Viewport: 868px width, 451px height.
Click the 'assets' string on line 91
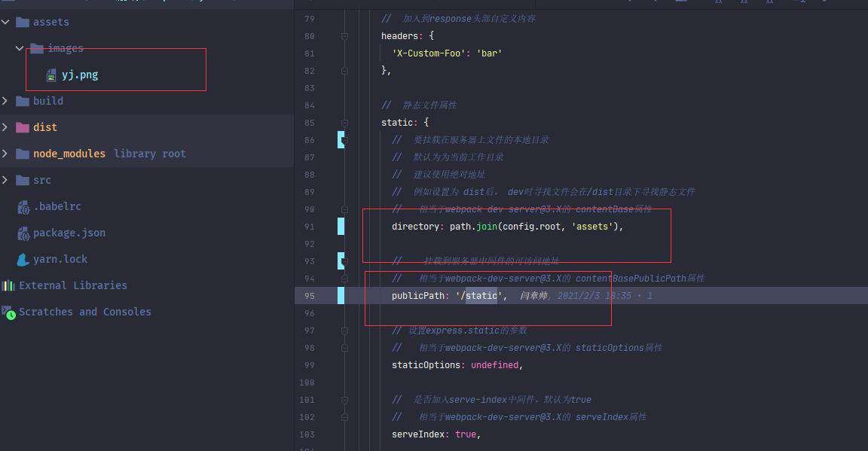pos(591,227)
